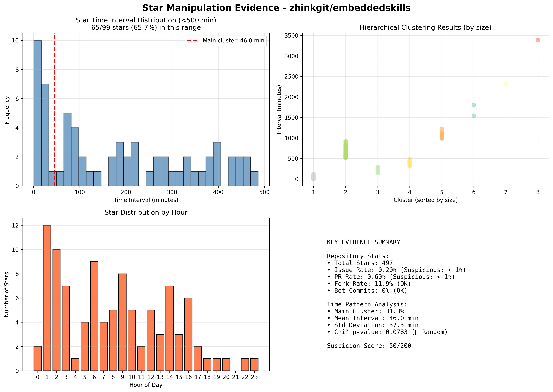Viewport: 553px width, 392px height.
Task: Click the upper teal cluster 6 point
Action: (x=474, y=105)
